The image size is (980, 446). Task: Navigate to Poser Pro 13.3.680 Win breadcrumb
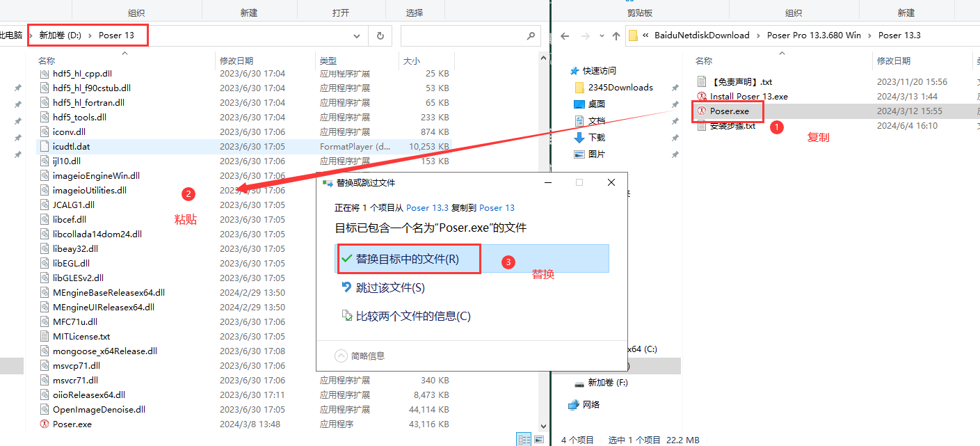click(x=814, y=35)
